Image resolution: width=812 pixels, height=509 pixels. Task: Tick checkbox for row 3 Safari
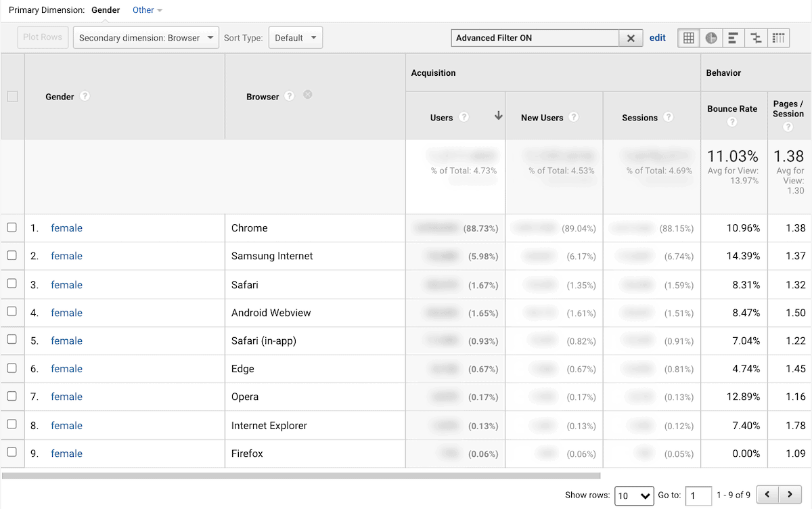click(x=12, y=284)
